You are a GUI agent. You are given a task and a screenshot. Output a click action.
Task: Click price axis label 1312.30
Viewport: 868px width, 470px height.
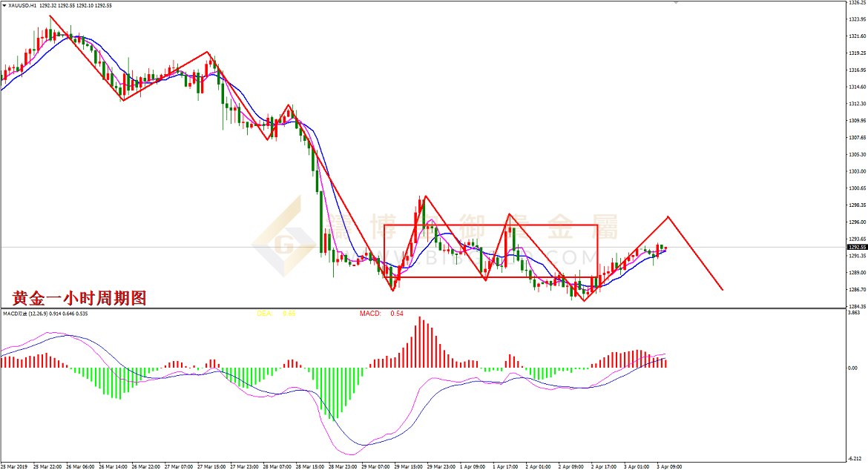coord(857,104)
